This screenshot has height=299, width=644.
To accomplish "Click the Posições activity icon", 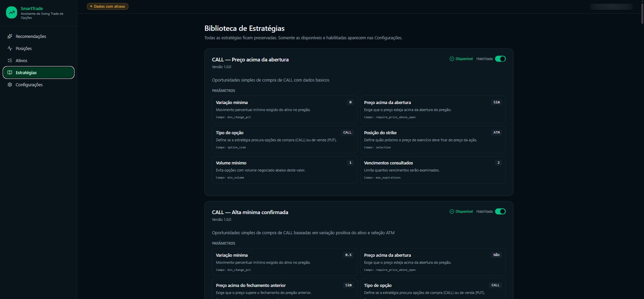I will click(10, 48).
